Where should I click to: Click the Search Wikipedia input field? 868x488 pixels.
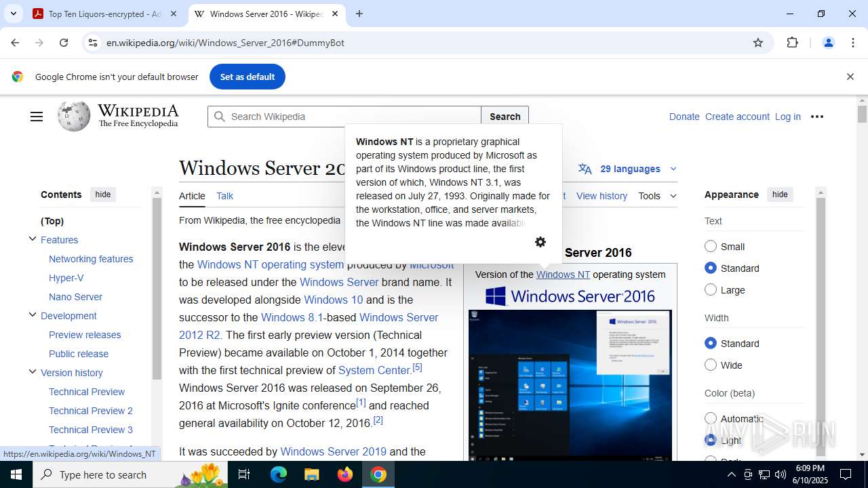pyautogui.click(x=344, y=117)
